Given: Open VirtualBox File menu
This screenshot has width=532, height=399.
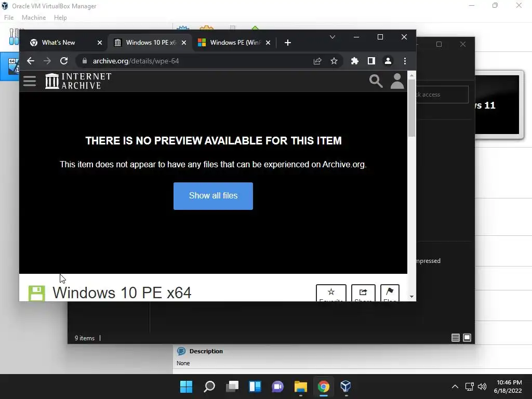Looking at the screenshot, I should point(9,18).
